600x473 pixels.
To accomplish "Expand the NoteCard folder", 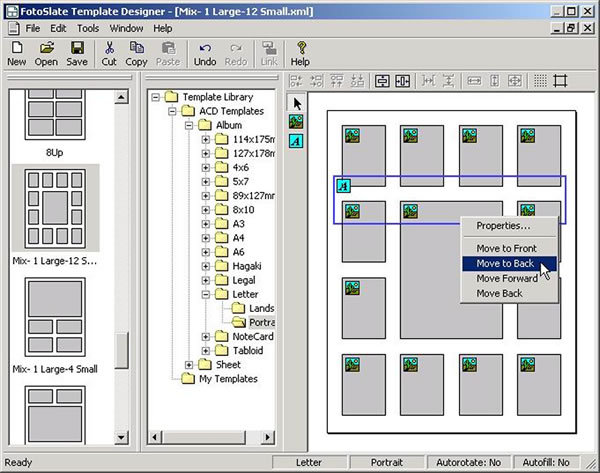I will tap(206, 337).
